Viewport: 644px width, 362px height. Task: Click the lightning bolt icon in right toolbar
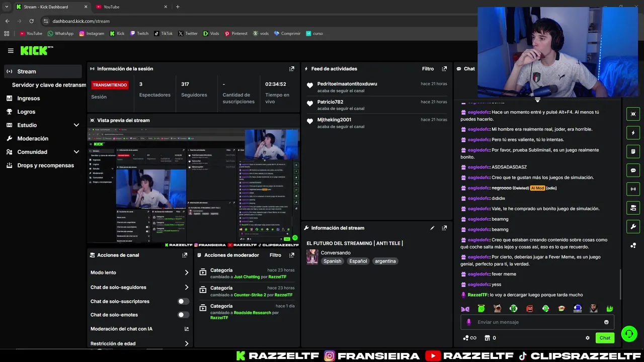pyautogui.click(x=633, y=133)
